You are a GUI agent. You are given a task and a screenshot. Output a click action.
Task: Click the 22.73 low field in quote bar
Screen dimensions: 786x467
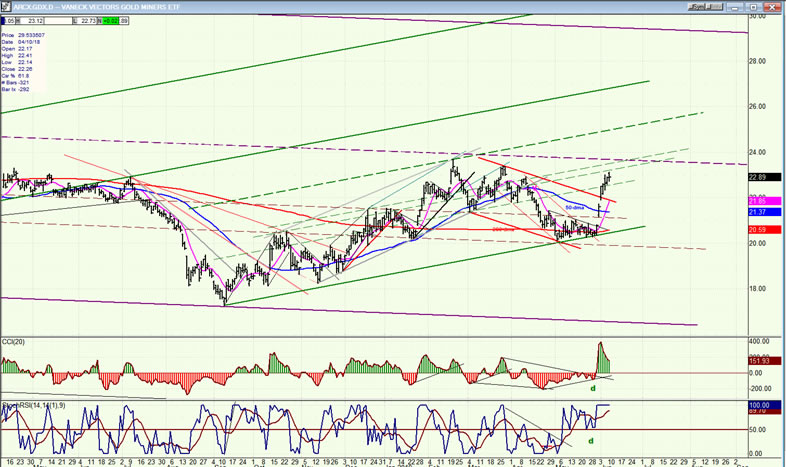87,19
